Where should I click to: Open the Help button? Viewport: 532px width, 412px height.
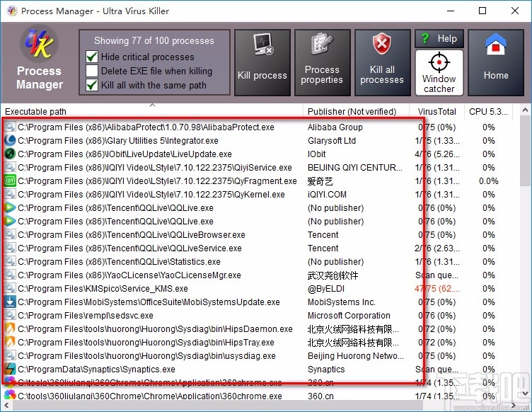[x=439, y=39]
